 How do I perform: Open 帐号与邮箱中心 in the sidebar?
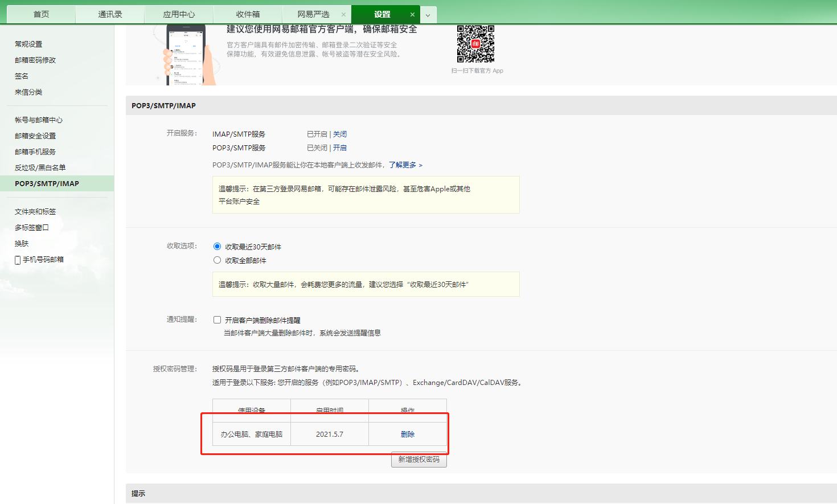39,120
